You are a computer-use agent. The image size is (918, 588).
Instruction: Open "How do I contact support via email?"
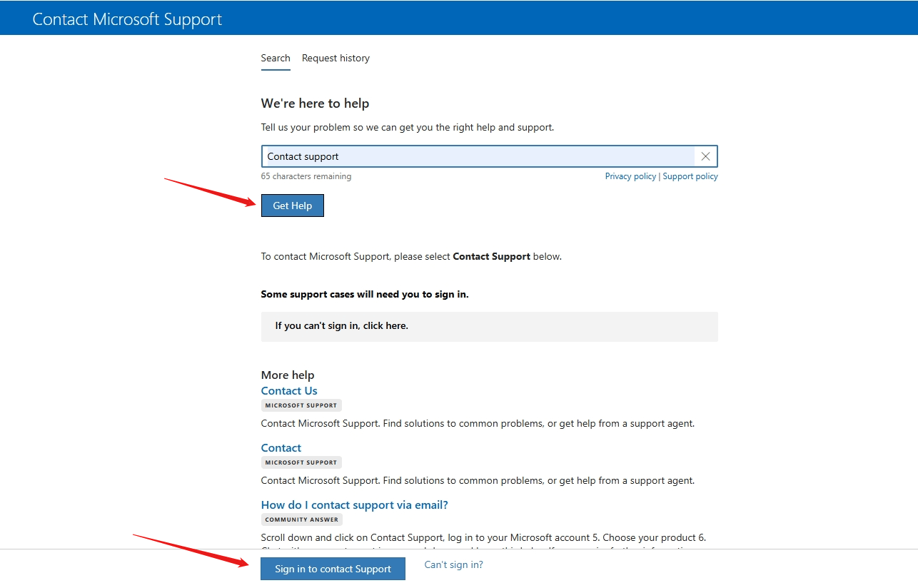355,505
